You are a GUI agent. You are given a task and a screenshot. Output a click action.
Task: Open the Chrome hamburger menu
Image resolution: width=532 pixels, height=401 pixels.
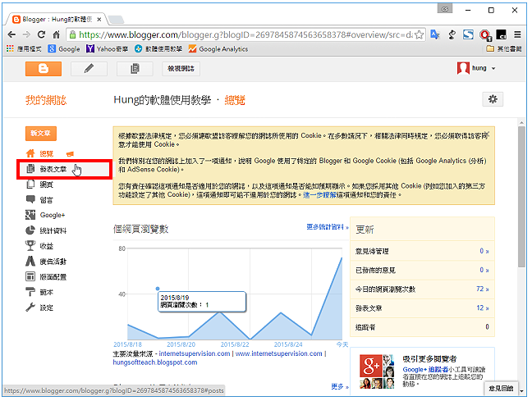tap(517, 34)
